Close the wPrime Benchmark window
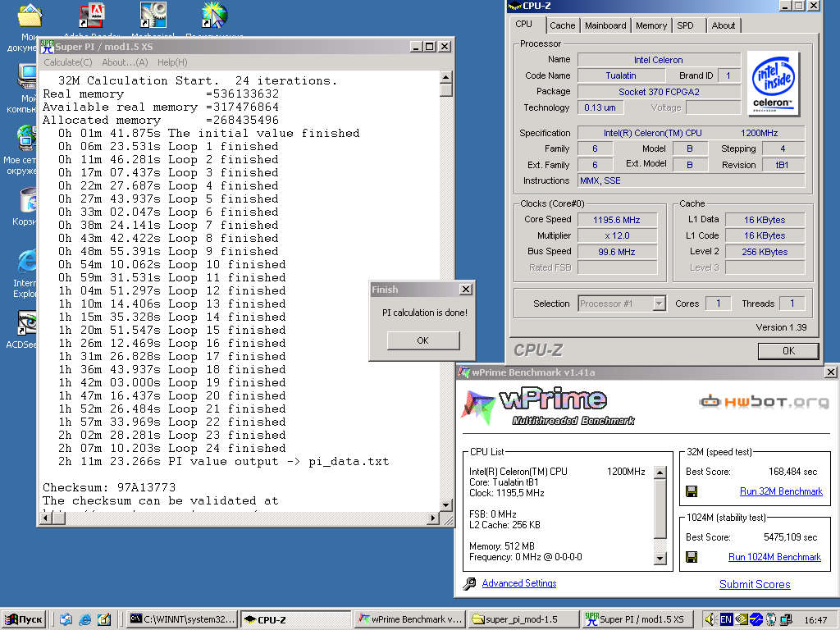 (x=830, y=372)
